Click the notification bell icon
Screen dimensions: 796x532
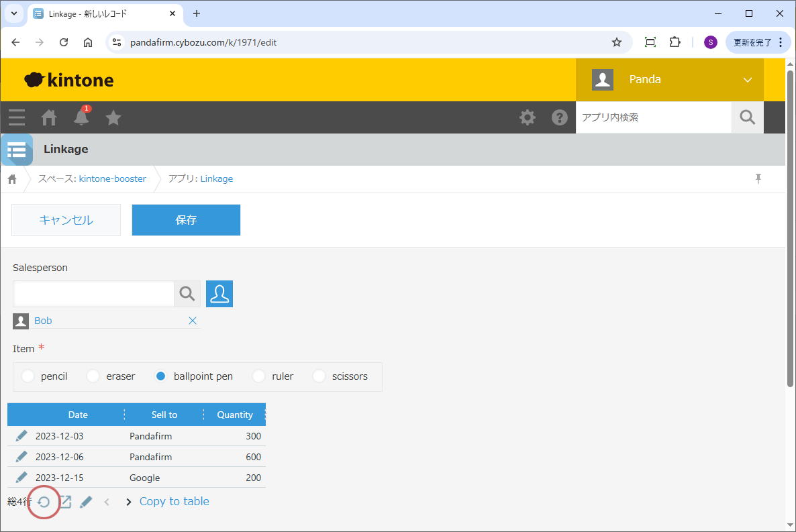tap(81, 118)
